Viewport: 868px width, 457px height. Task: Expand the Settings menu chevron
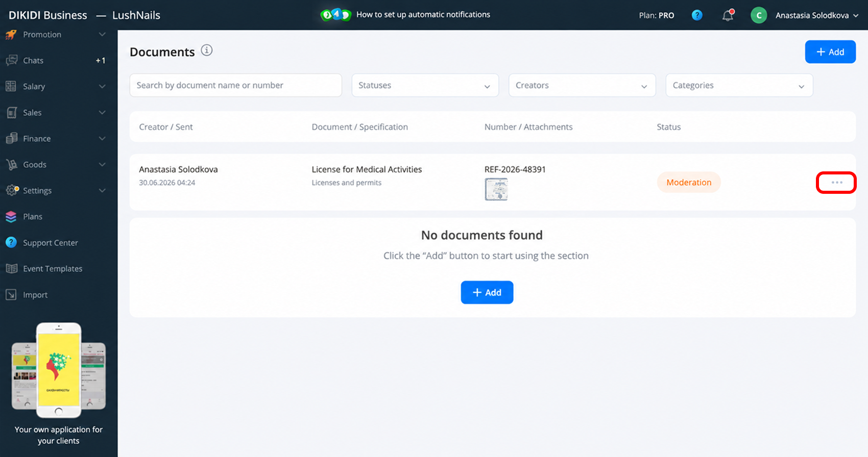tap(102, 191)
